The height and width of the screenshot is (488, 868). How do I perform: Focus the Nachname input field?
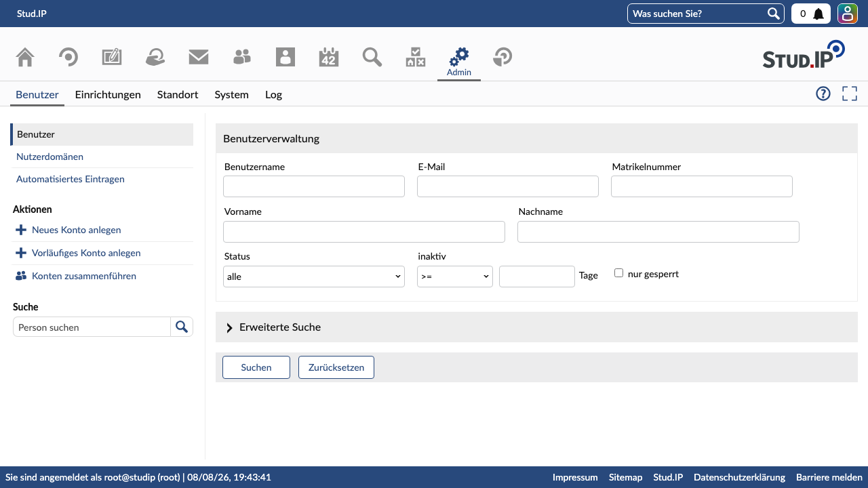tap(658, 232)
